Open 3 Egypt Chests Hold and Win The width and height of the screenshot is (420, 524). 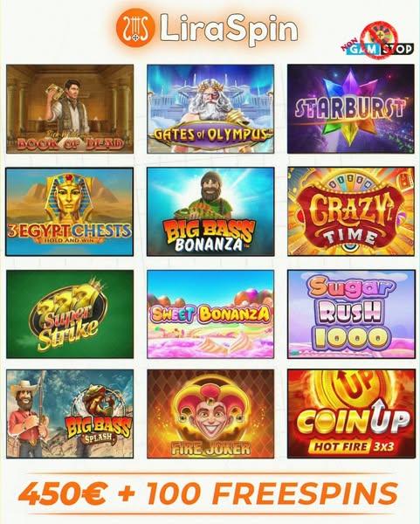coord(70,212)
